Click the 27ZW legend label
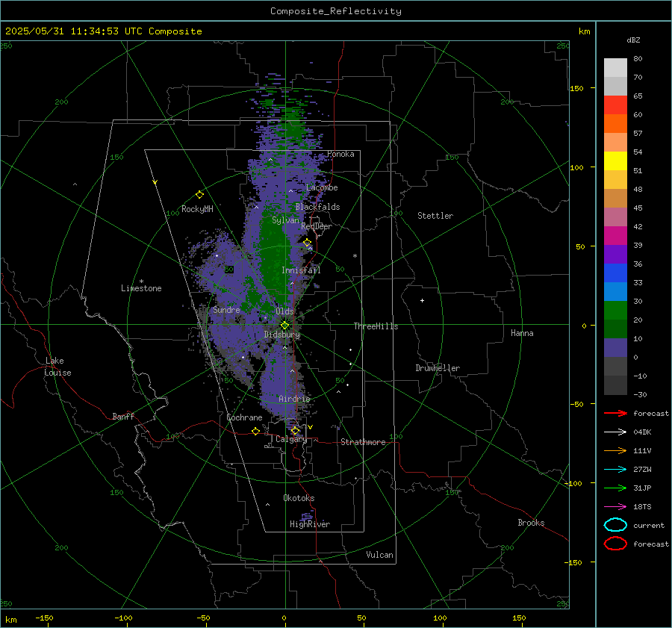This screenshot has width=672, height=628. [642, 470]
